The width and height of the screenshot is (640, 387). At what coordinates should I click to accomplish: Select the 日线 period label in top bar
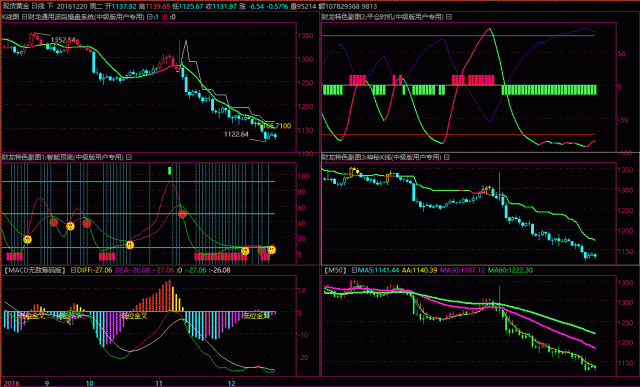tap(38, 7)
